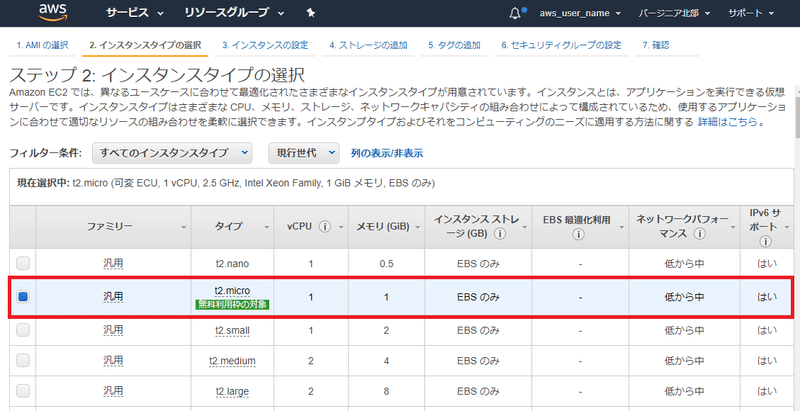This screenshot has width=800, height=411.
Task: Go to step 3. インスタンスの設定
Action: pyautogui.click(x=265, y=45)
